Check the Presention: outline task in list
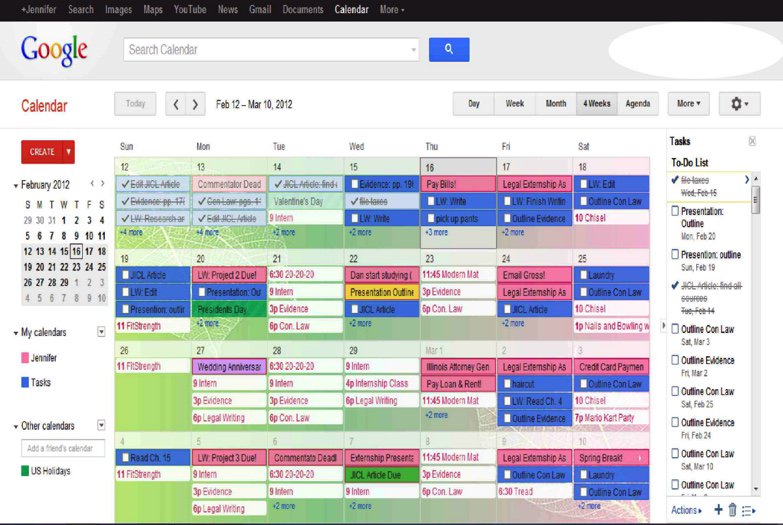This screenshot has height=525, width=783. click(675, 254)
